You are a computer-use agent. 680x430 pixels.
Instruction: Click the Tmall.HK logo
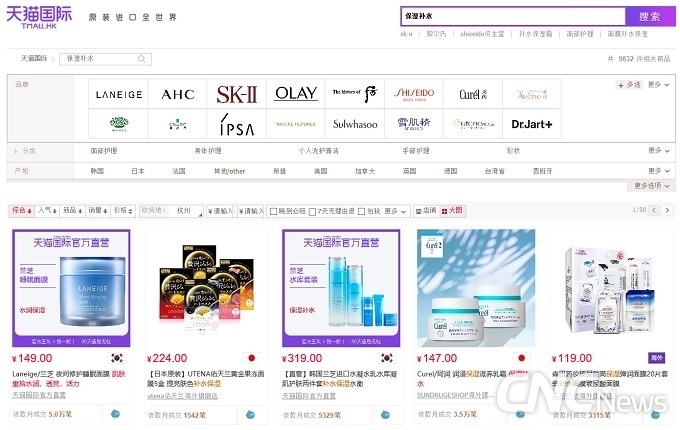click(39, 17)
